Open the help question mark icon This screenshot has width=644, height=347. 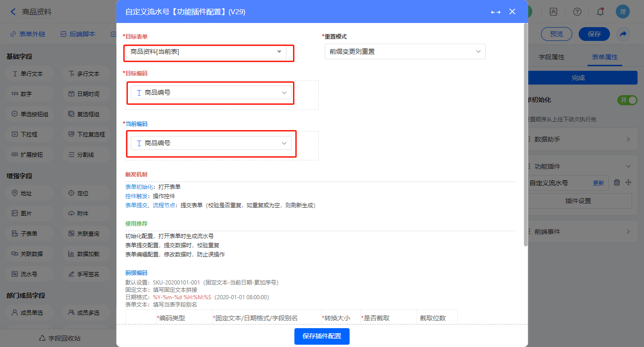coord(577,12)
